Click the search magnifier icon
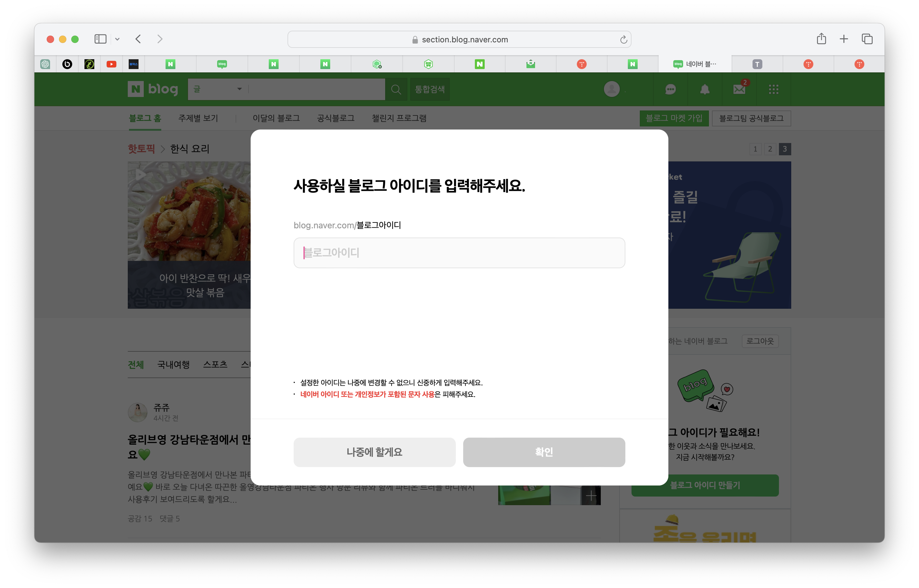919x588 pixels. pos(396,89)
